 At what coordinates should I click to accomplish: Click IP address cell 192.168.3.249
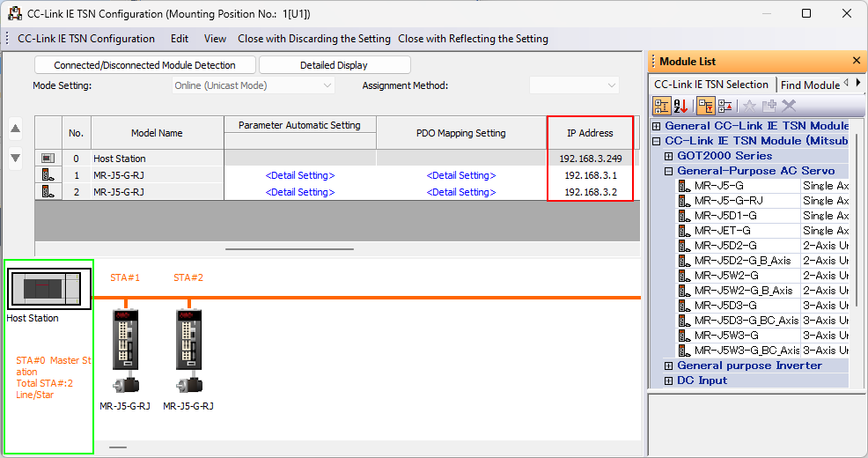[590, 159]
